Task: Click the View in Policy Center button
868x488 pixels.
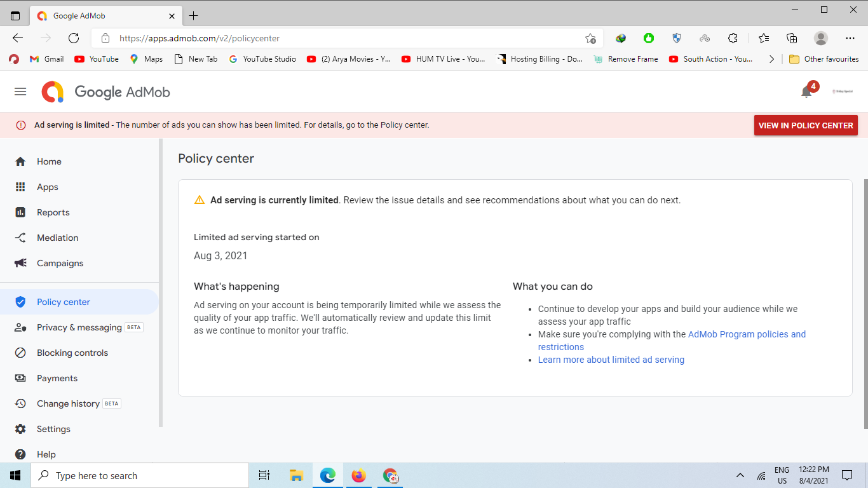Action: click(x=806, y=125)
